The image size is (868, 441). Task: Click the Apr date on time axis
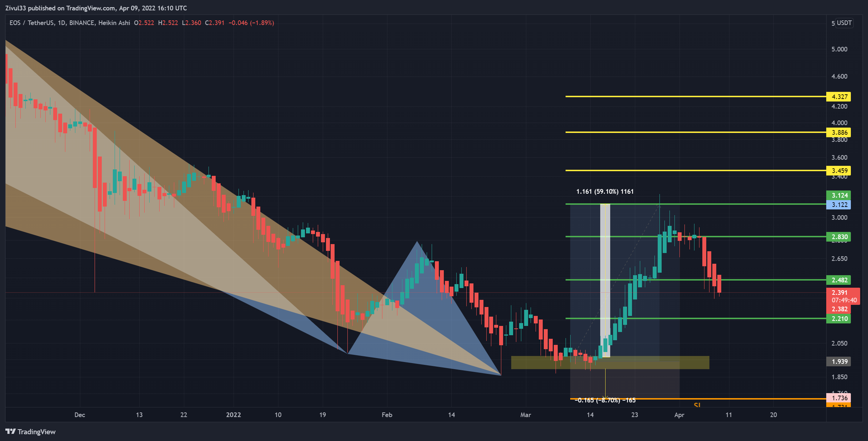click(679, 415)
